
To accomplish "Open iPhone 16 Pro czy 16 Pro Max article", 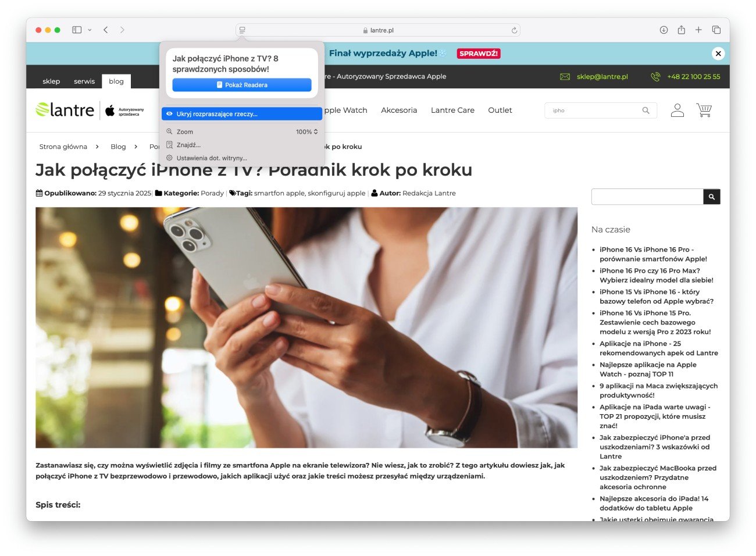I will tap(657, 275).
